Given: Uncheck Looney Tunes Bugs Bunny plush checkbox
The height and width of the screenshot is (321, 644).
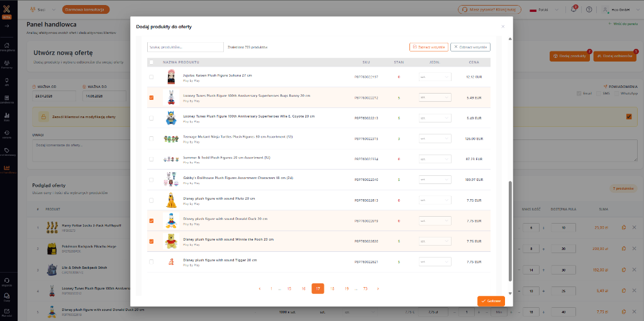Looking at the screenshot, I should (151, 98).
